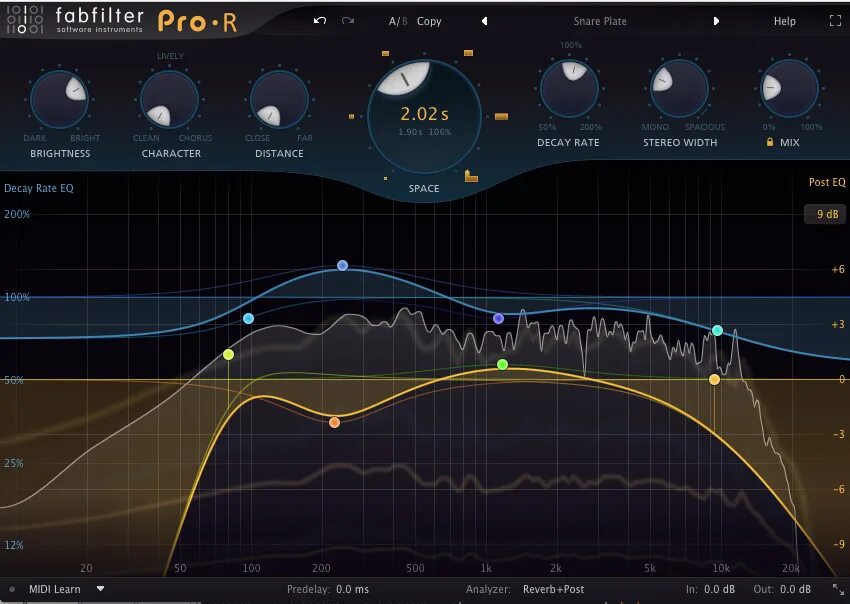Select the wide room icon right of Space

coord(501,116)
